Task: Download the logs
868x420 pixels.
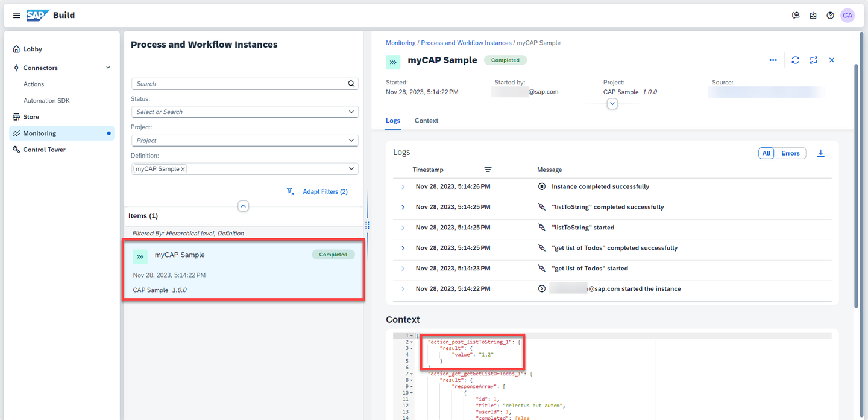Action: click(x=820, y=153)
